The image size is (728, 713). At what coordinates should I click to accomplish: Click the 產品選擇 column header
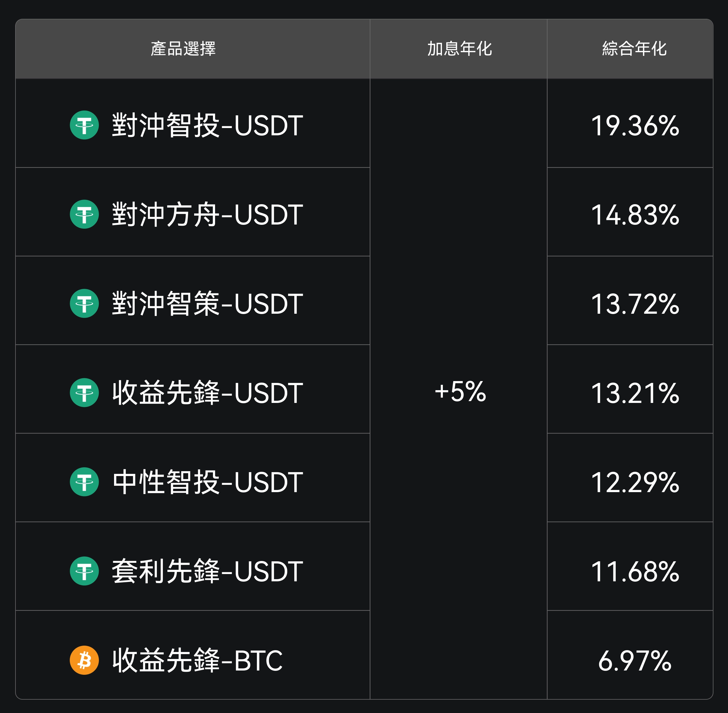coord(183,49)
